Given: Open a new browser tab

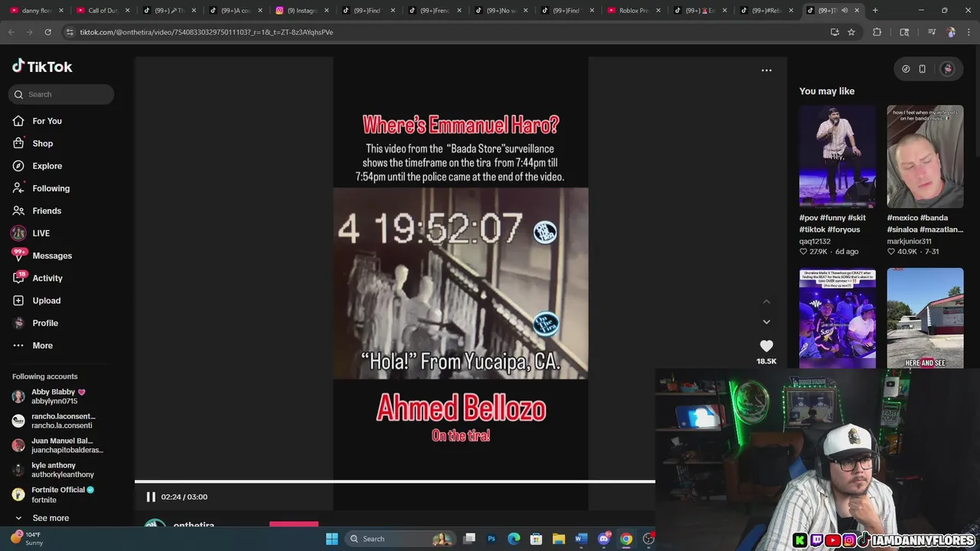Looking at the screenshot, I should (875, 11).
